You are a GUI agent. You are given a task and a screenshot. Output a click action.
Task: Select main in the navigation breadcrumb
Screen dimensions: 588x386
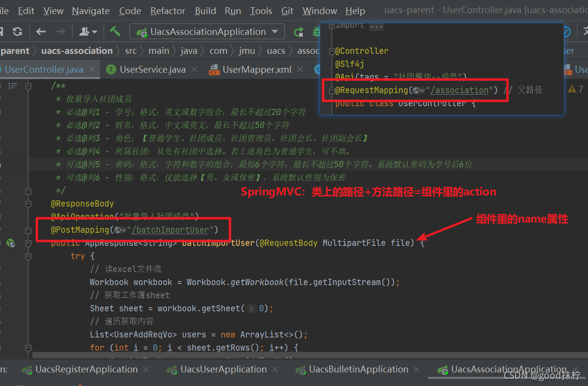[159, 50]
